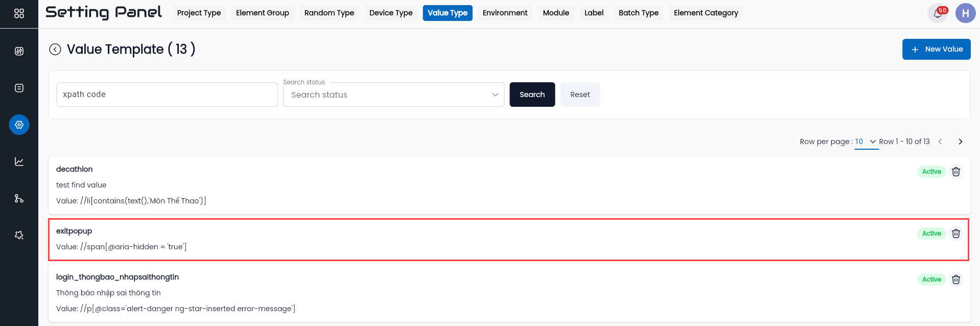
Task: Open the Row per page dropdown
Action: tap(866, 142)
